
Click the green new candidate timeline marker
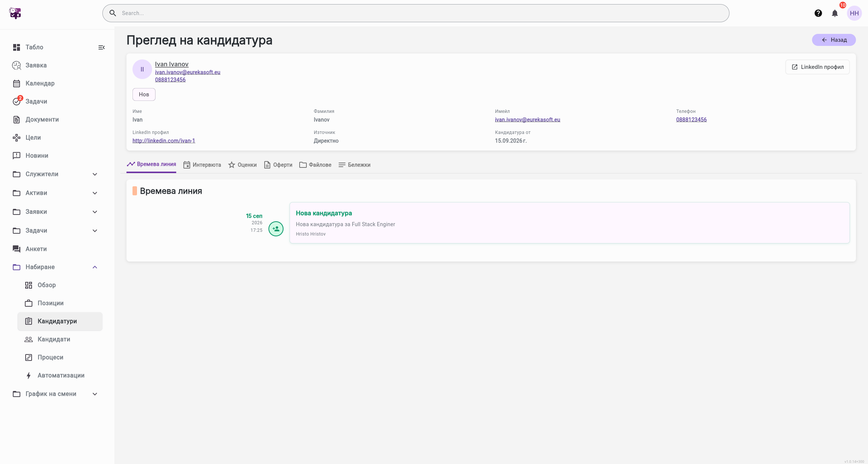276,229
